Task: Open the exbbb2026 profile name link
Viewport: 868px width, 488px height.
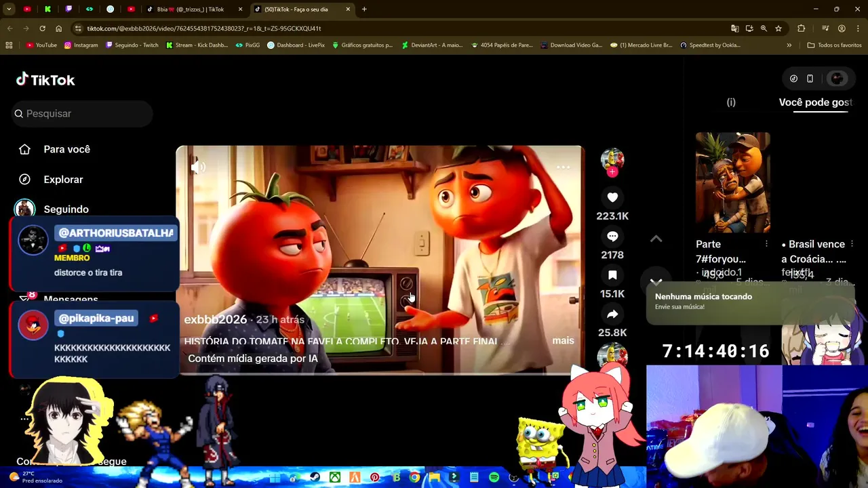Action: pos(216,319)
